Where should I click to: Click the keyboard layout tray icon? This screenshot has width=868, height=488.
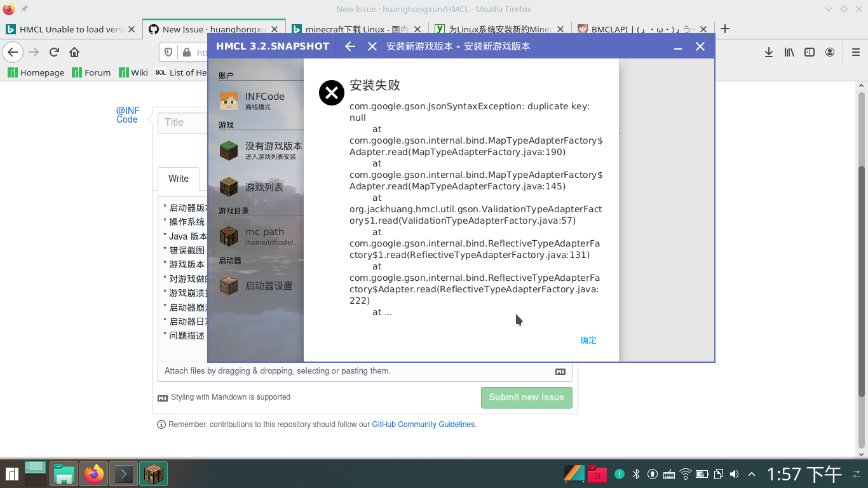(668, 474)
